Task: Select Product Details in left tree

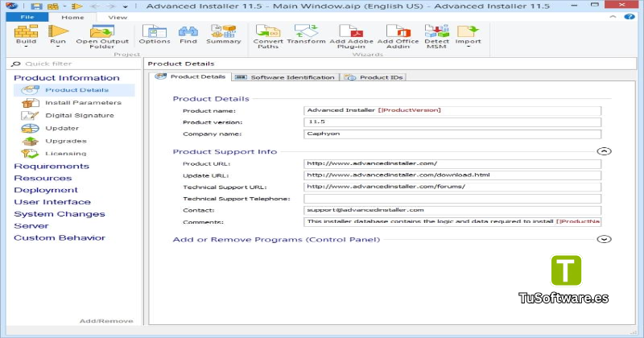Action: point(74,90)
